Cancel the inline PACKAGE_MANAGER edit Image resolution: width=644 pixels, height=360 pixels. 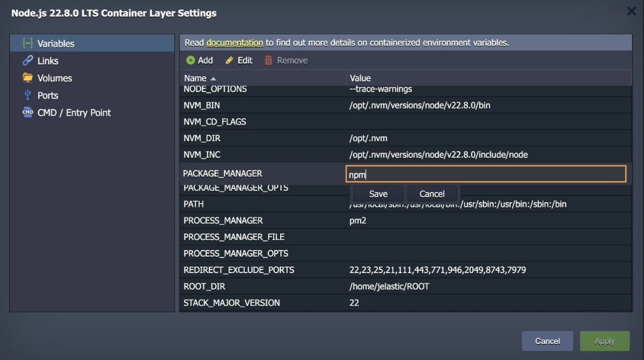(x=431, y=194)
